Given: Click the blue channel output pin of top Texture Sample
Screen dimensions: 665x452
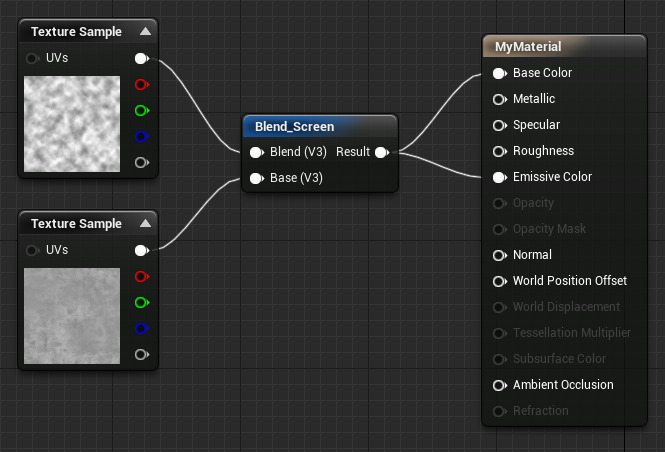Looking at the screenshot, I should [141, 136].
